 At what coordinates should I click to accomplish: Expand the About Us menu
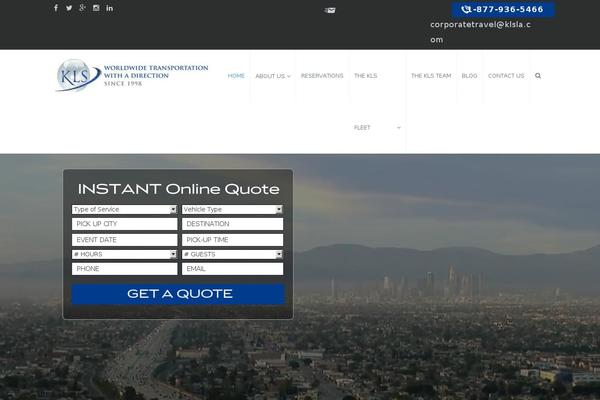pyautogui.click(x=273, y=76)
